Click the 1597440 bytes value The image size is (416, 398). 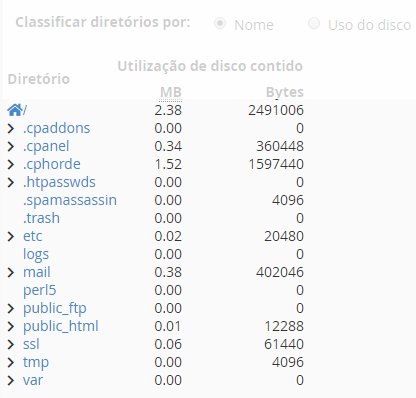[276, 164]
